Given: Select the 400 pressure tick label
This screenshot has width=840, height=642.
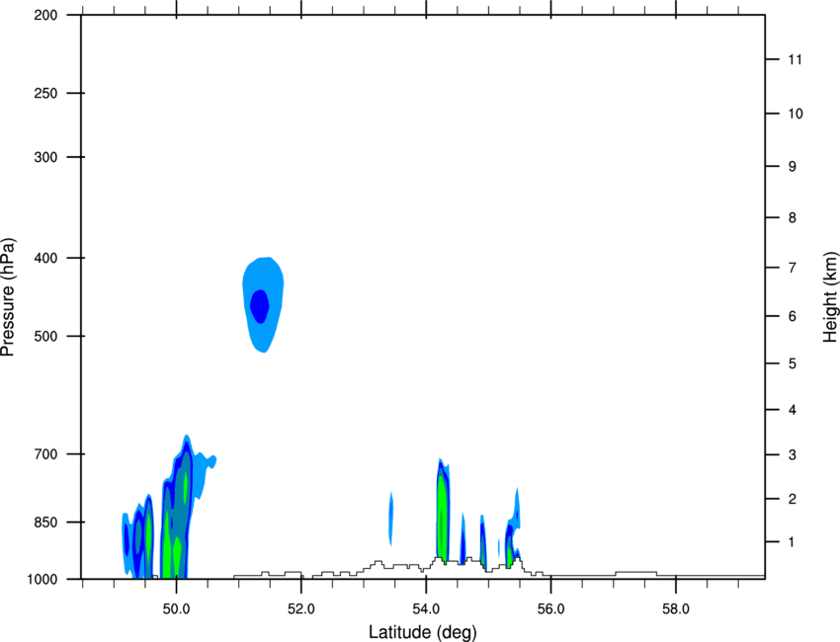Looking at the screenshot, I should pyautogui.click(x=45, y=258).
